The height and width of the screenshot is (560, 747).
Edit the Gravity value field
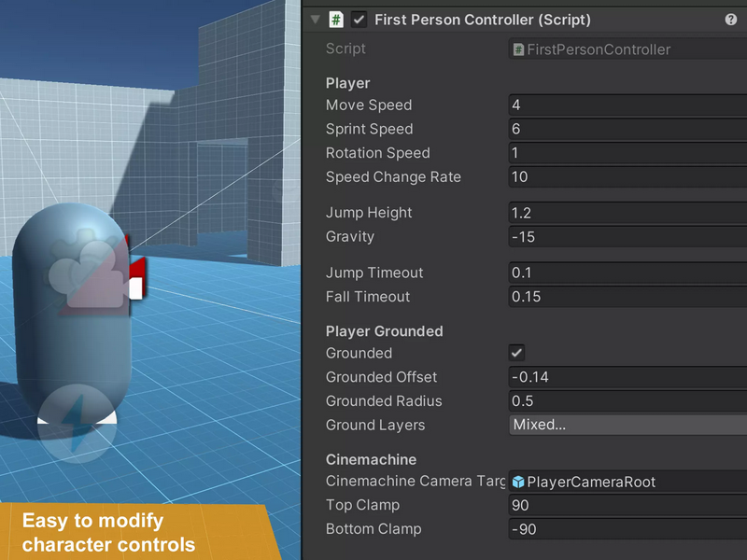point(627,237)
